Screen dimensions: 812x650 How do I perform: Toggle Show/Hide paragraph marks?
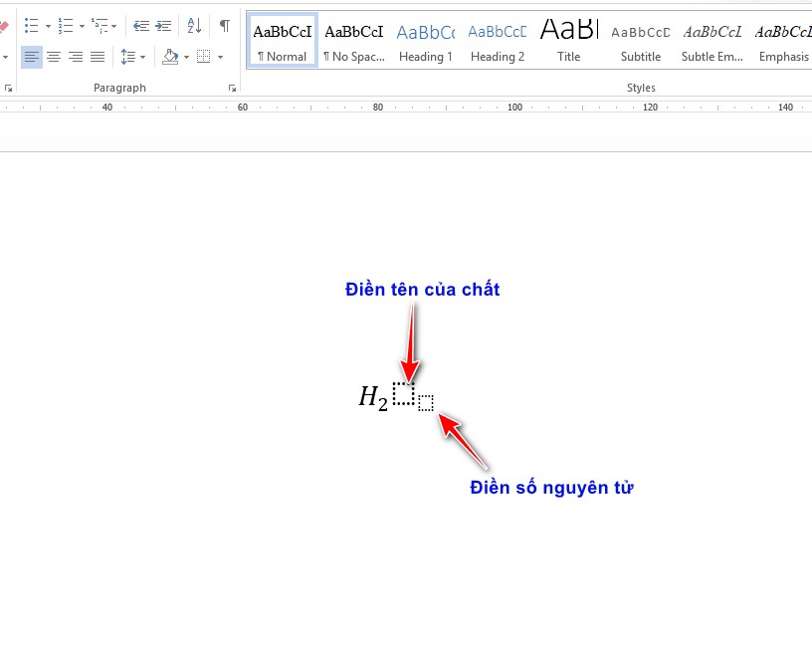coord(225,25)
